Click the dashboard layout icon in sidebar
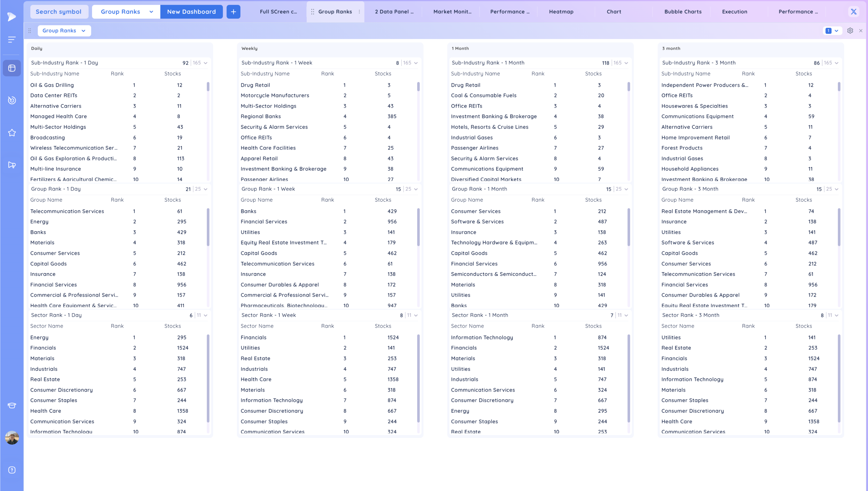The image size is (868, 491). (12, 68)
